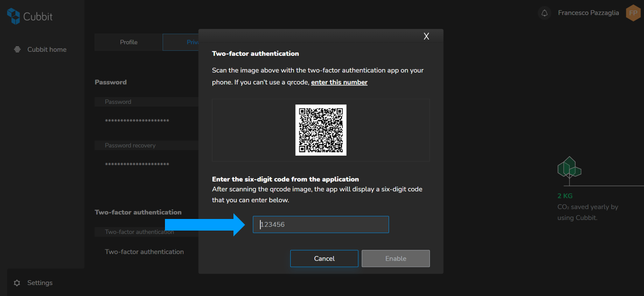The image size is (644, 296).
Task: Click the Settings gear icon
Action: pyautogui.click(x=17, y=283)
